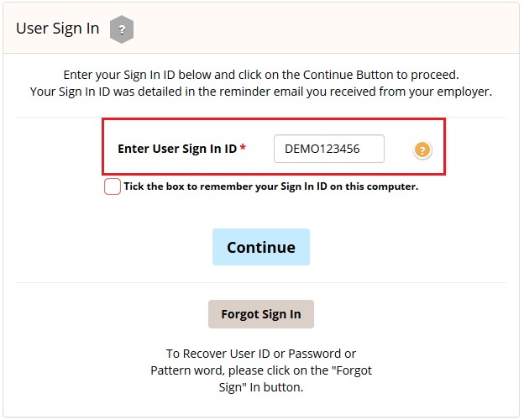Focus the User Sign In ID field
Viewport: 524px width, 420px height.
tap(329, 149)
